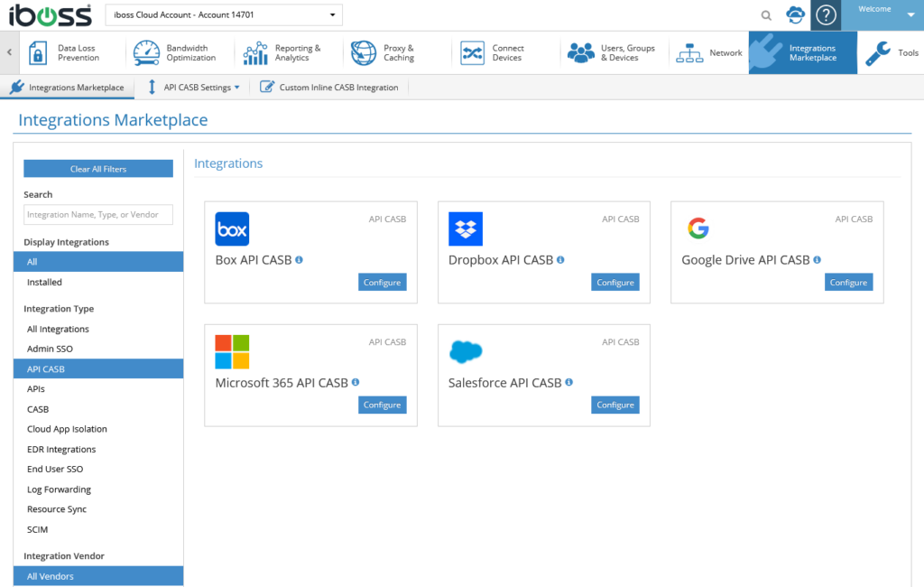Select the Integrations Marketplace main tab
Image resolution: width=924 pixels, height=587 pixels.
pos(802,52)
